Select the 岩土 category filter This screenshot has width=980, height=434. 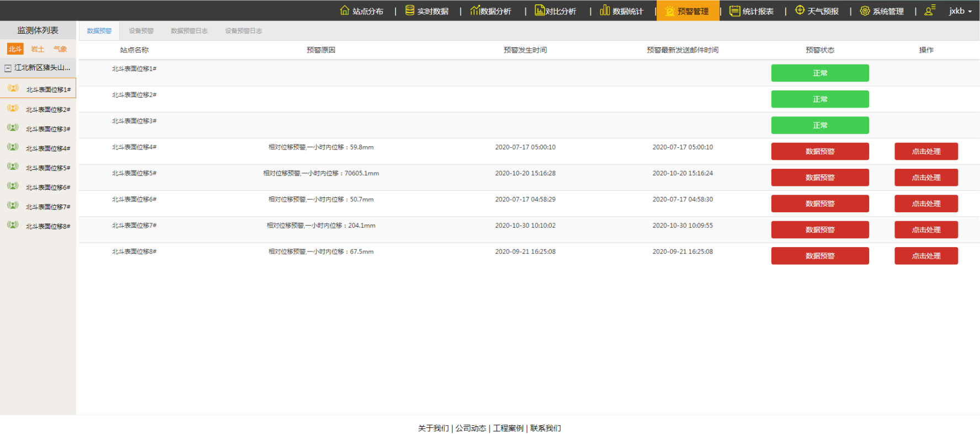coord(38,49)
